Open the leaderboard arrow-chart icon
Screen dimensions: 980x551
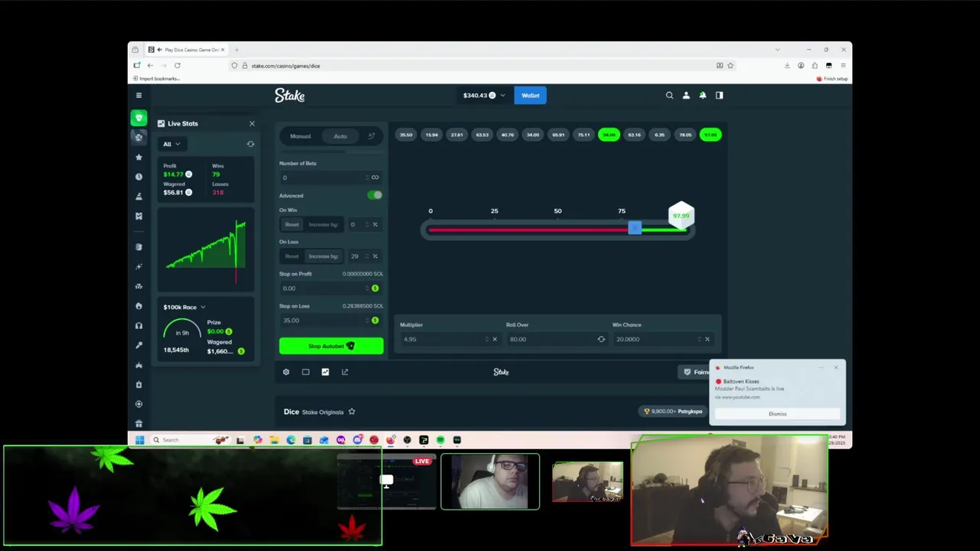345,372
